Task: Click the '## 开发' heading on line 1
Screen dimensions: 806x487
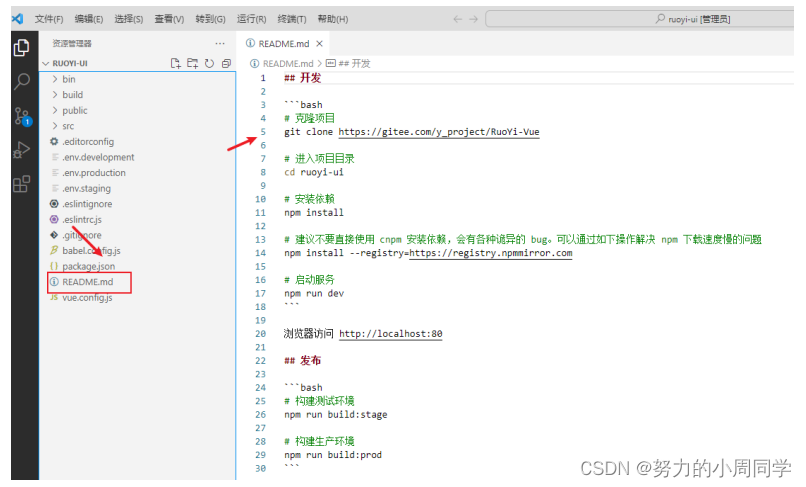Action: [x=303, y=78]
